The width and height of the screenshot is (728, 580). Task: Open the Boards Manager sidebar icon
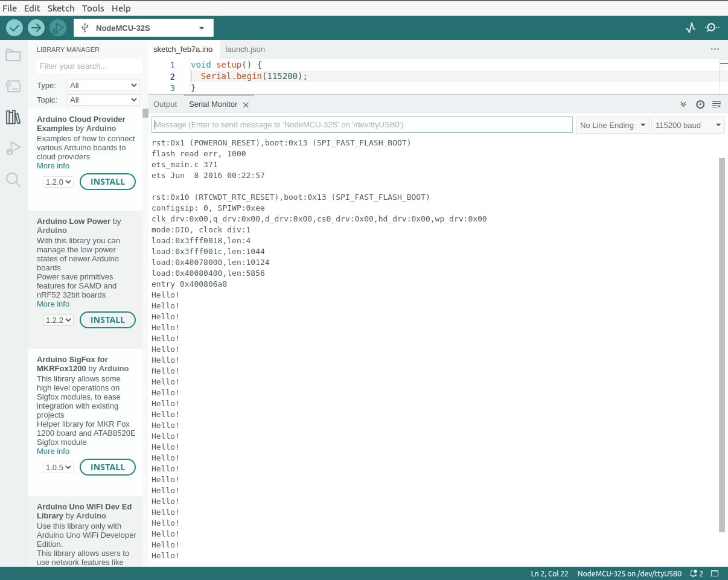(x=13, y=86)
